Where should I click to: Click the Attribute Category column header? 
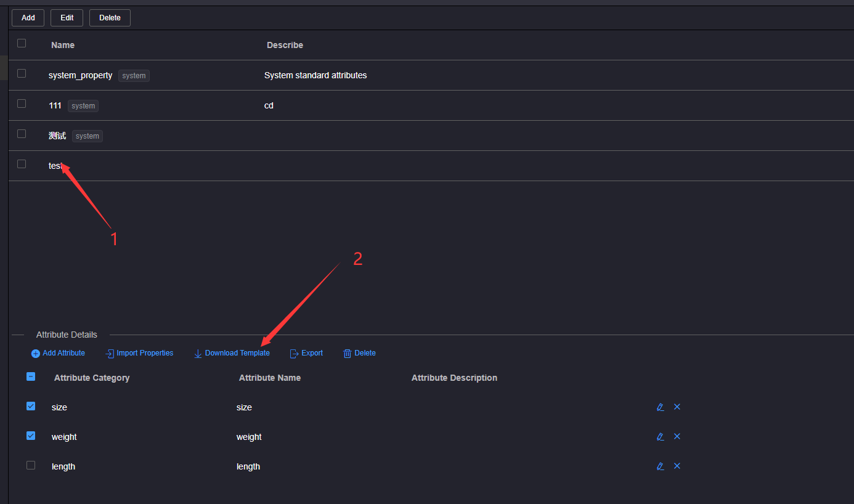click(x=92, y=378)
